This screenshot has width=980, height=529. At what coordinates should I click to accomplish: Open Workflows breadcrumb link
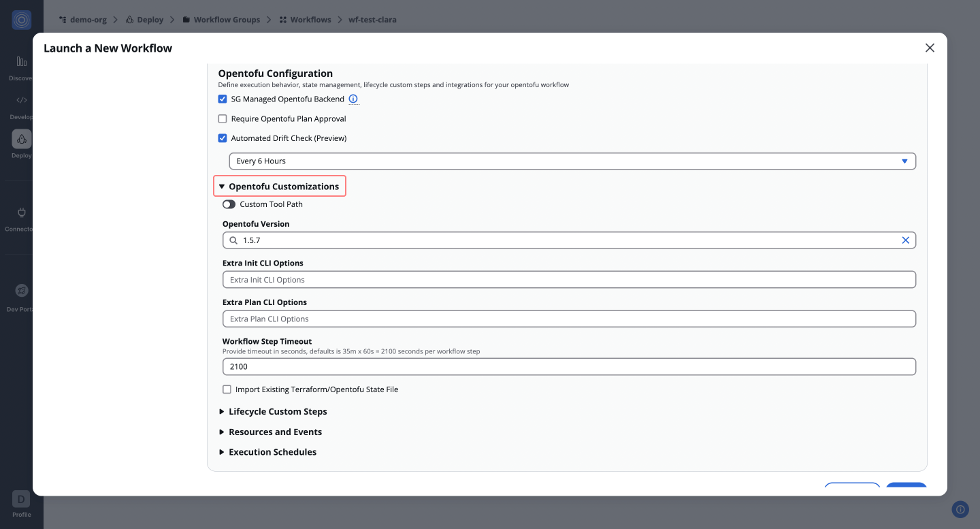click(305, 20)
